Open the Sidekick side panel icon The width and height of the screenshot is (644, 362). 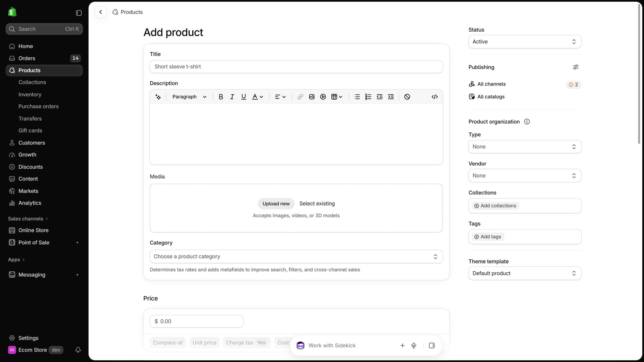coord(432,346)
